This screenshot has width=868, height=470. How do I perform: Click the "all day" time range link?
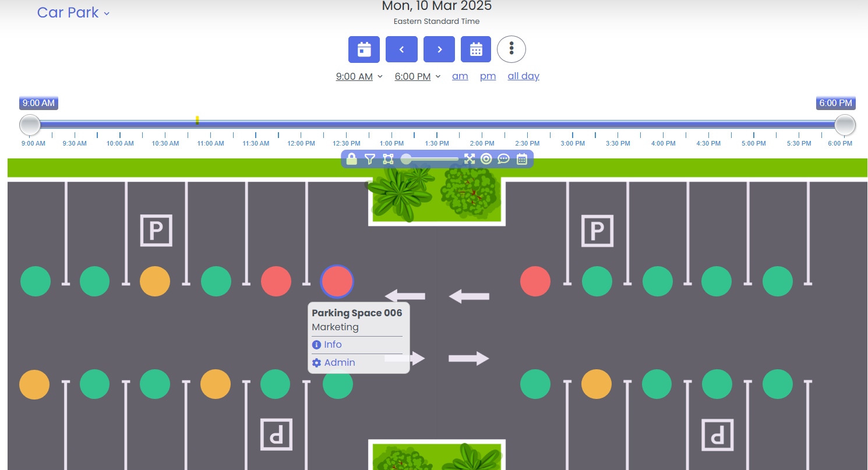pyautogui.click(x=523, y=76)
